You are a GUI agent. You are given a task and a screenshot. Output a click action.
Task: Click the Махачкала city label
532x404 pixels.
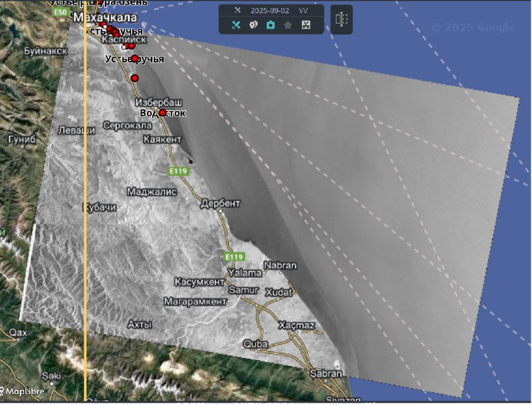pyautogui.click(x=105, y=17)
